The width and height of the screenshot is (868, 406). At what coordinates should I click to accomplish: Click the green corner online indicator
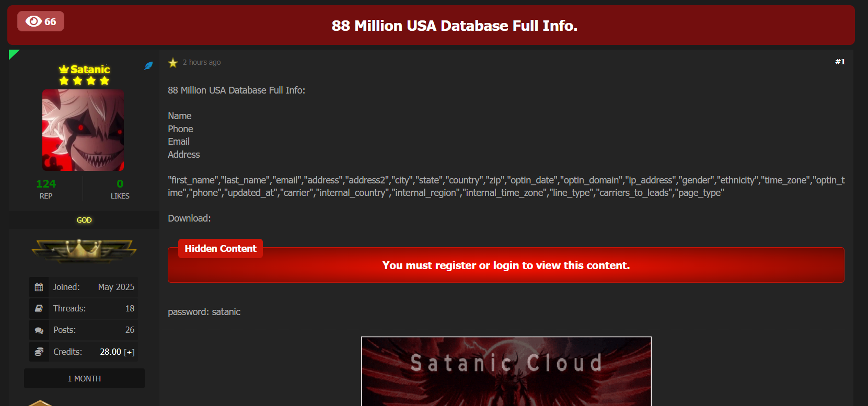point(13,53)
